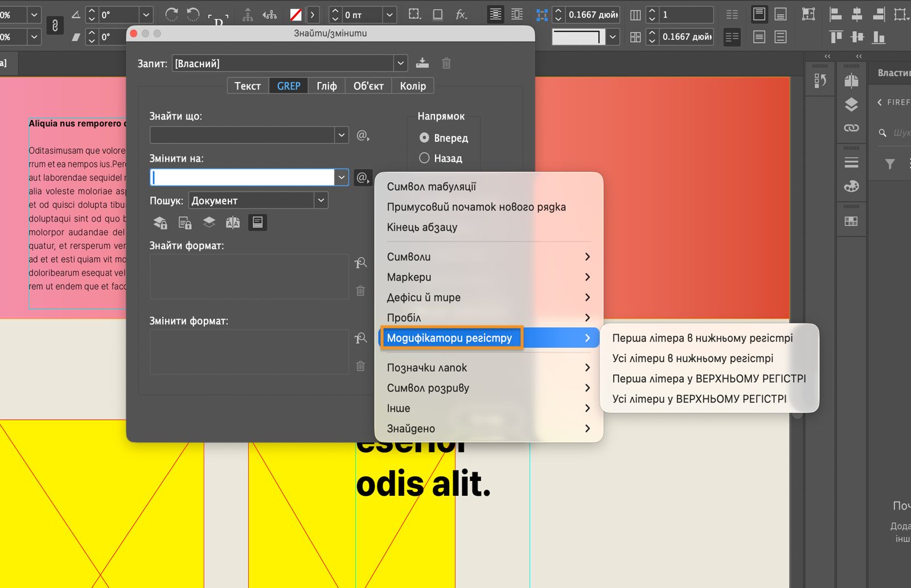Click the back chevron next to FIREF
This screenshot has height=588, width=911.
880,102
